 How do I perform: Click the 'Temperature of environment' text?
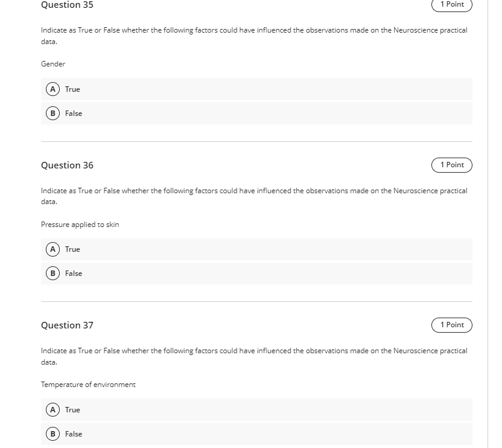(x=88, y=385)
